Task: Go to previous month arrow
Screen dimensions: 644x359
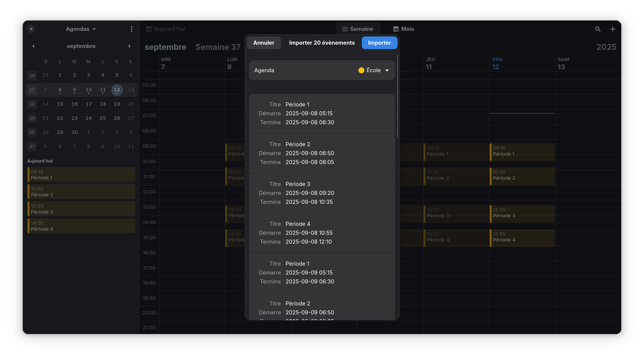Action: (33, 46)
